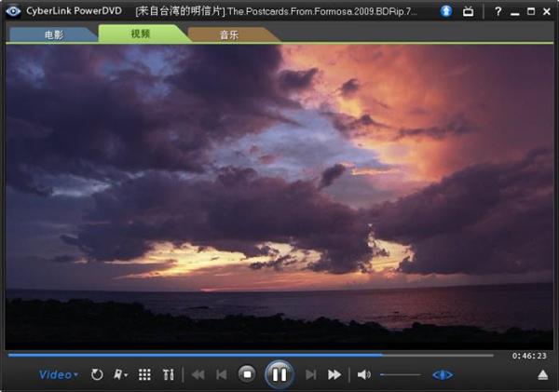
Task: Click the upgrade arrow icon in title bar
Action: 446,11
